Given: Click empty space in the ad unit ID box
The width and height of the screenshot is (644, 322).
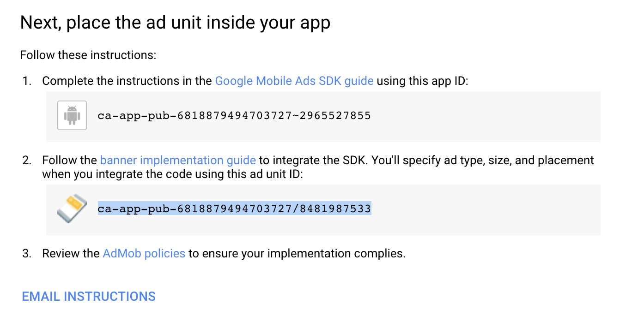Looking at the screenshot, I should pos(485,210).
